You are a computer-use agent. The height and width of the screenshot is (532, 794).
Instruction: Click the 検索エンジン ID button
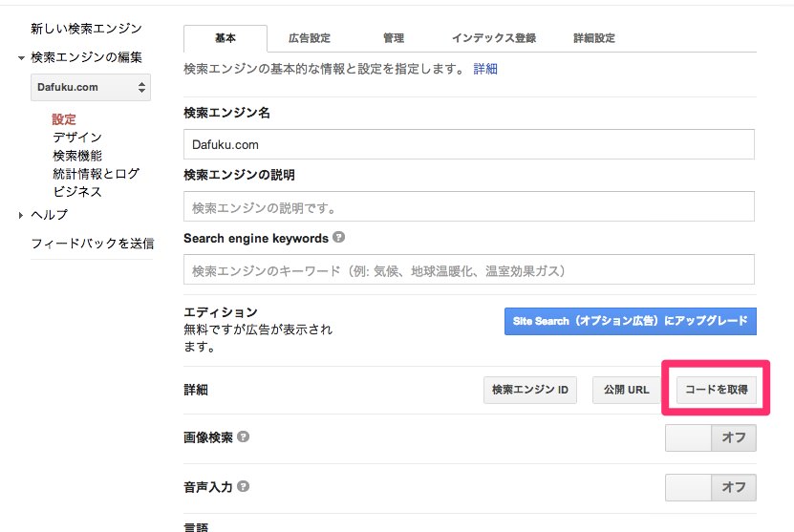point(529,390)
